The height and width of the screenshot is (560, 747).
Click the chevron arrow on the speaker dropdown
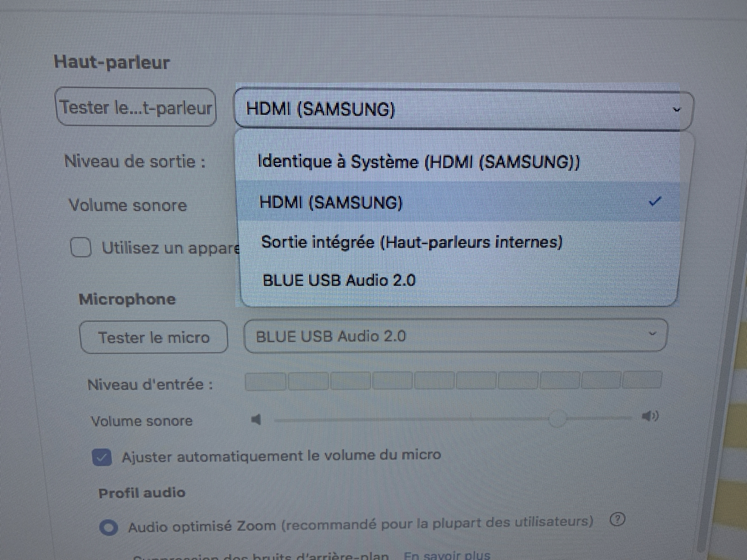click(x=676, y=110)
